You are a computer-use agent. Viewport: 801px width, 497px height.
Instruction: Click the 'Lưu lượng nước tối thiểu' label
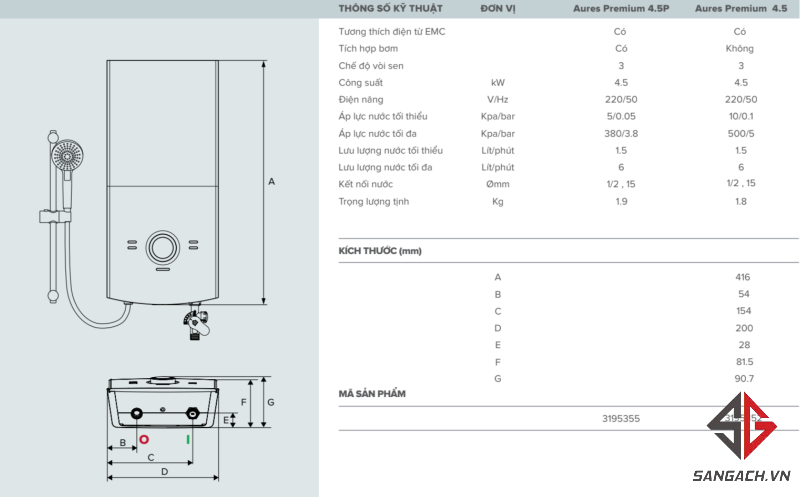[x=390, y=151]
